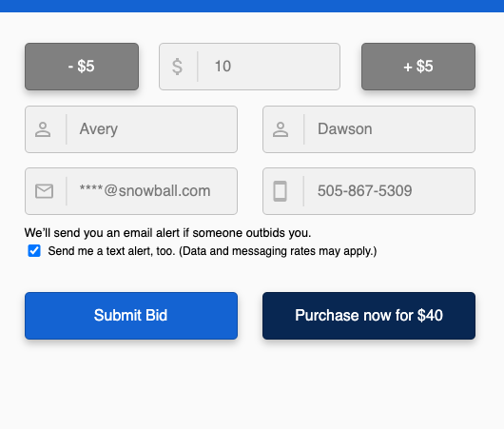Click the envelope icon in the email field
Image resolution: width=504 pixels, height=429 pixels.
pos(44,191)
